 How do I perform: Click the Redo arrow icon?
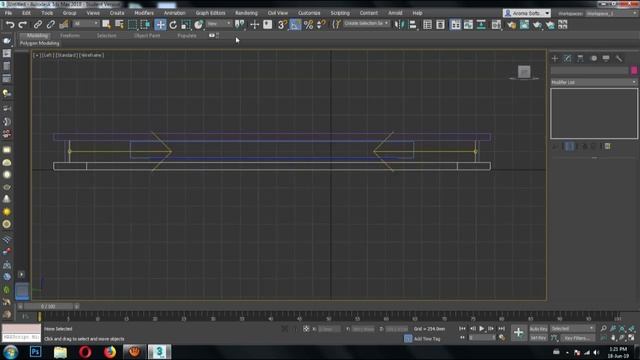23,24
